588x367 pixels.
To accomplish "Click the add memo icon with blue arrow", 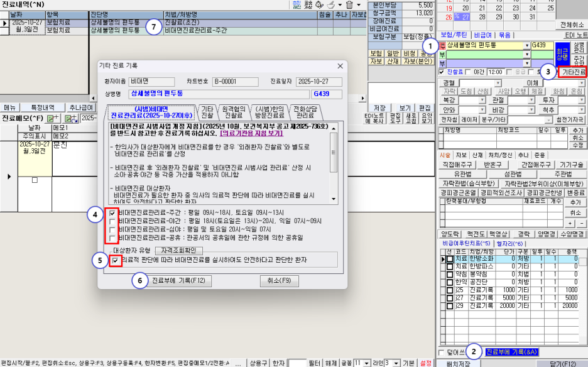I will [71, 118].
